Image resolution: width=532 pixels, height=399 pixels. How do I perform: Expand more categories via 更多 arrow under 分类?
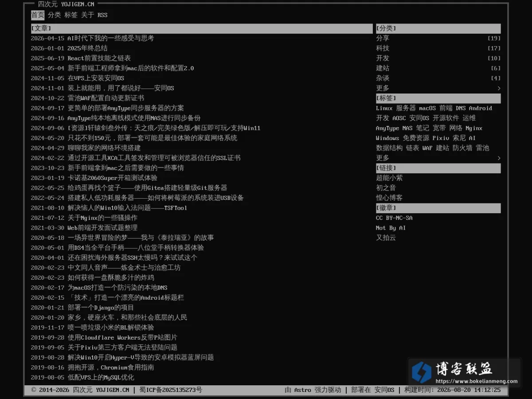click(438, 88)
